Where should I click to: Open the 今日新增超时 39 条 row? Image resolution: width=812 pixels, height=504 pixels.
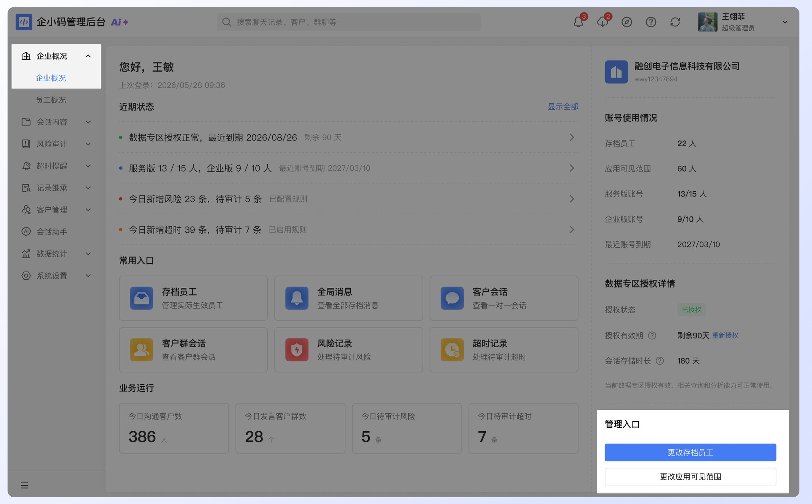(x=349, y=230)
